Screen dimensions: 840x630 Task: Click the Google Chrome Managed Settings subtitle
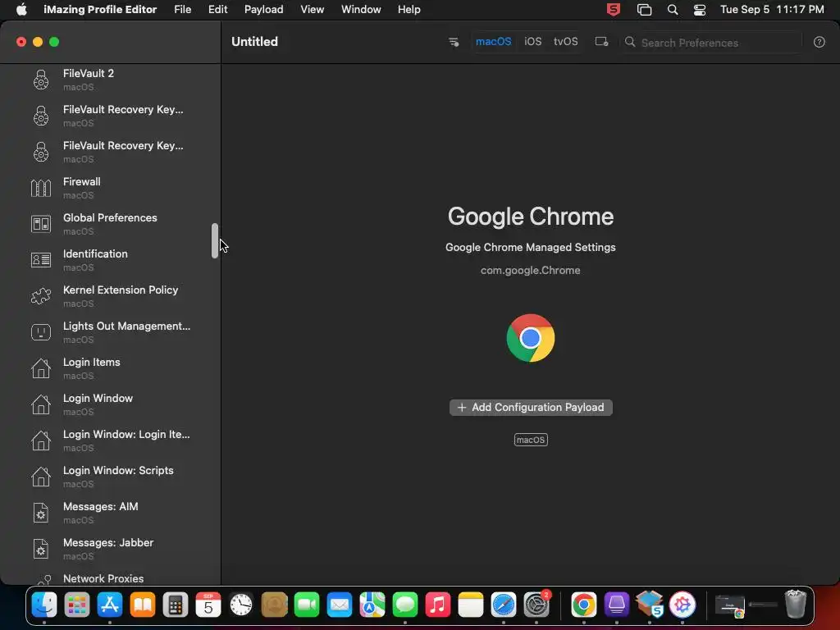[x=531, y=248]
